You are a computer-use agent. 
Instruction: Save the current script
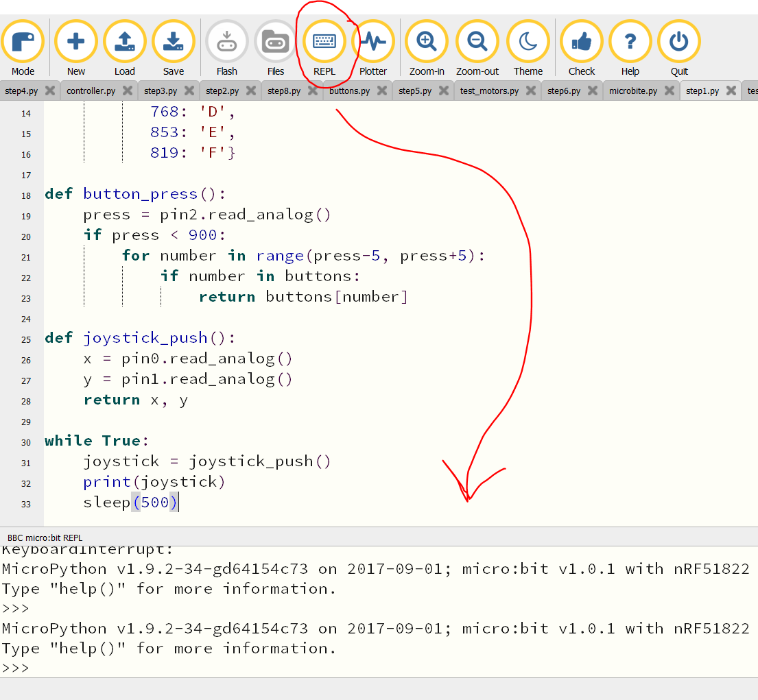coord(173,41)
